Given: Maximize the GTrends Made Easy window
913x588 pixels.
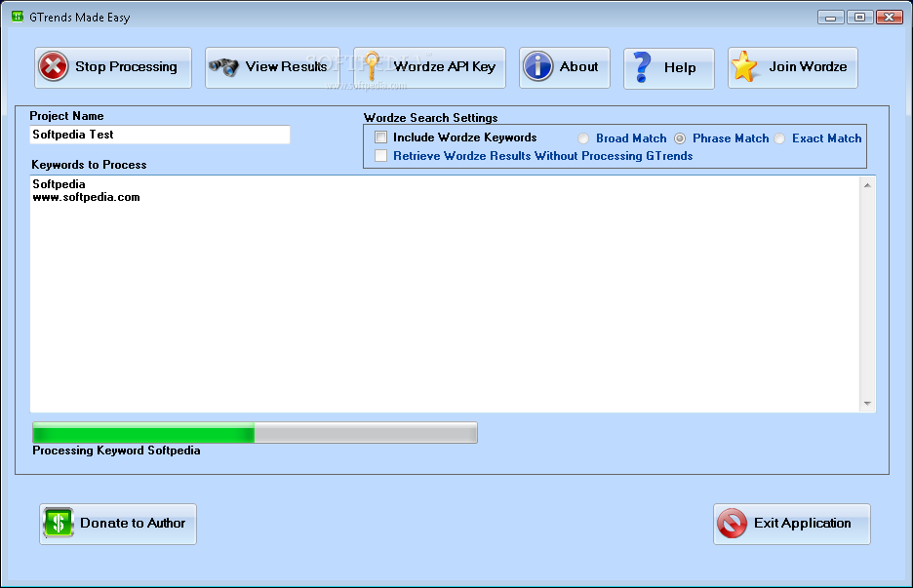Looking at the screenshot, I should pyautogui.click(x=859, y=18).
